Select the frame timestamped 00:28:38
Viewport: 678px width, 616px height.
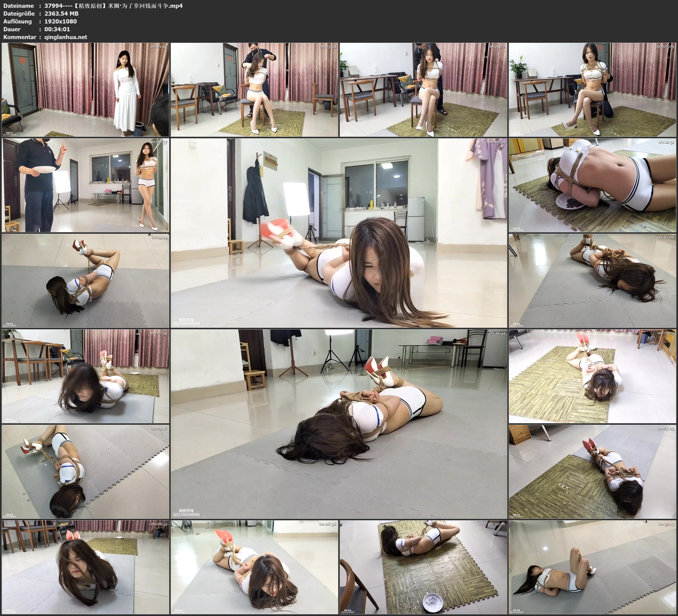click(254, 567)
